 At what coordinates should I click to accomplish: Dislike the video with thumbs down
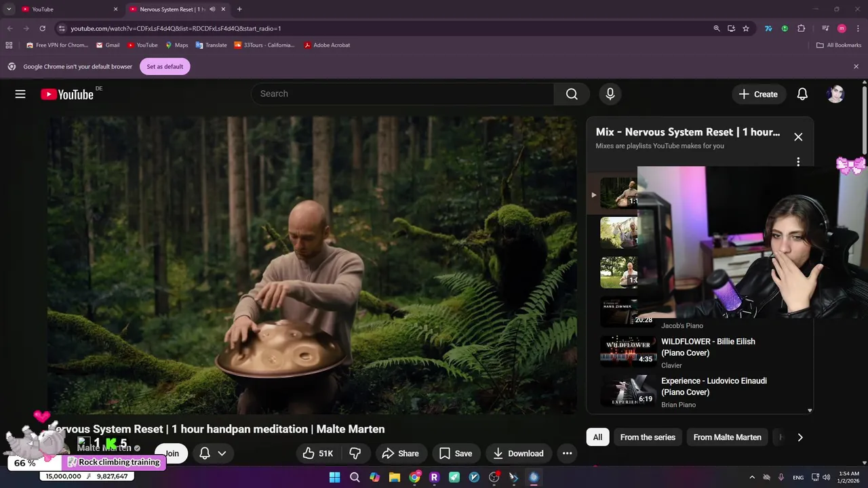coord(355,453)
